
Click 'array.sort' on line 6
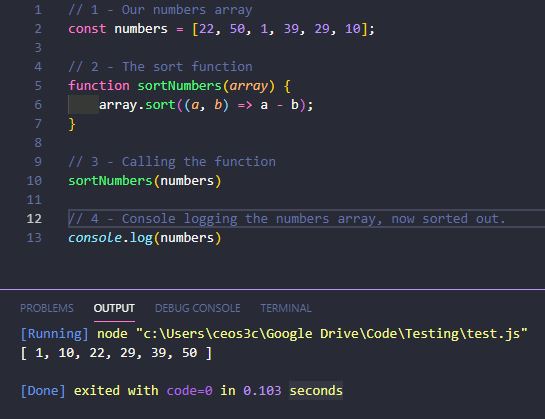137,105
